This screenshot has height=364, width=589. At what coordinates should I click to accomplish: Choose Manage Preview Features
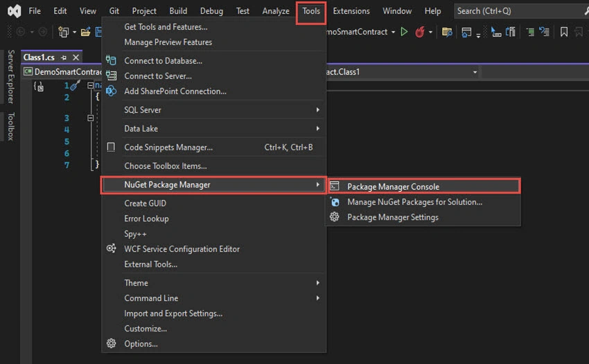[x=213, y=42]
